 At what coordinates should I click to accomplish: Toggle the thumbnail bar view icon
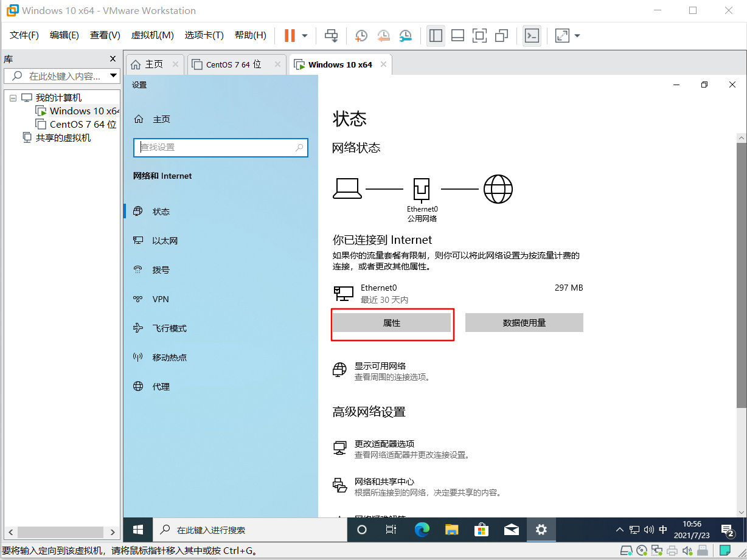pos(457,35)
